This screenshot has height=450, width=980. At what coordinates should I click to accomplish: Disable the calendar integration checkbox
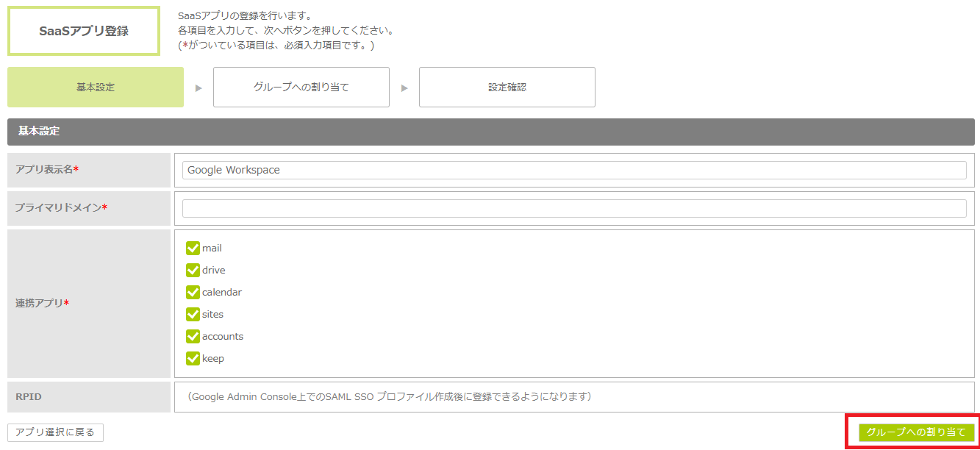pyautogui.click(x=193, y=292)
